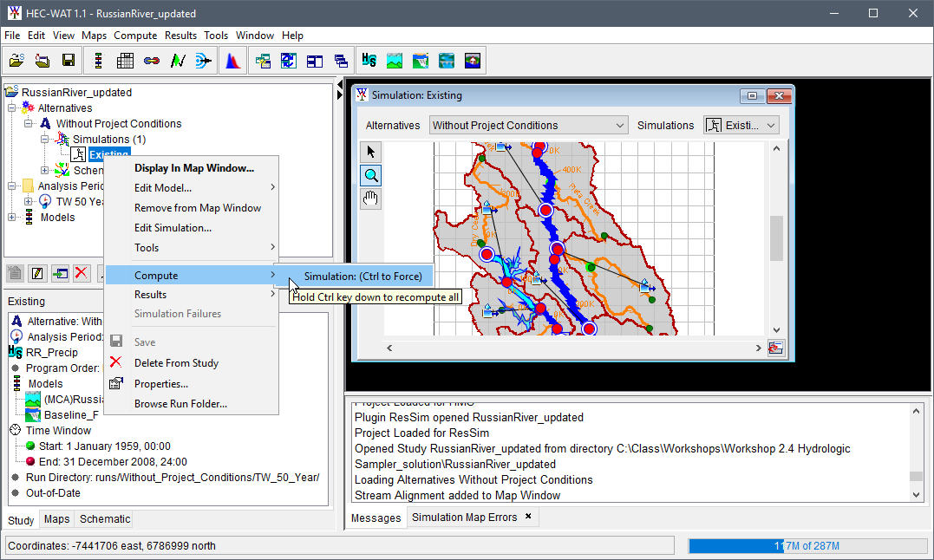Expand the Models tree node
Screen dimensions: 934x560
pos(11,218)
